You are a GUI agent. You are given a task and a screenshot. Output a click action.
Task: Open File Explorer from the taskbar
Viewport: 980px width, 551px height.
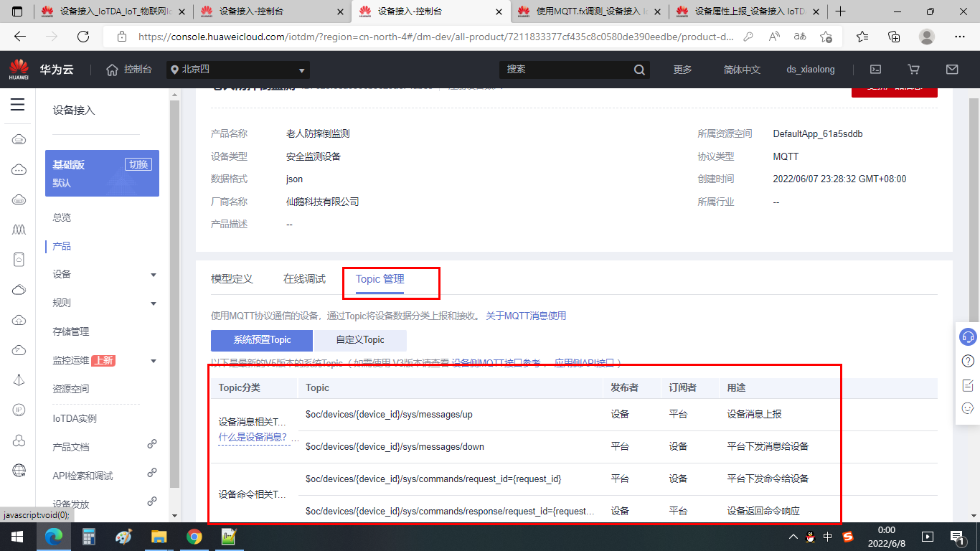159,537
